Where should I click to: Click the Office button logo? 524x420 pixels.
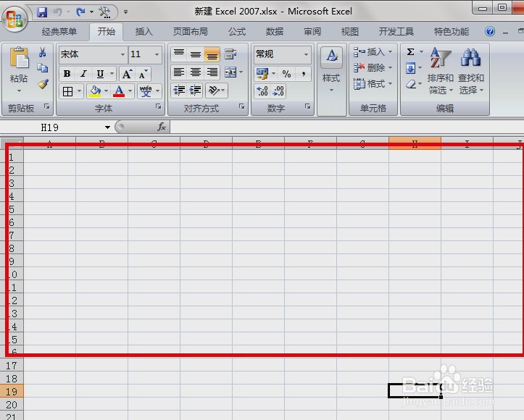point(14,18)
